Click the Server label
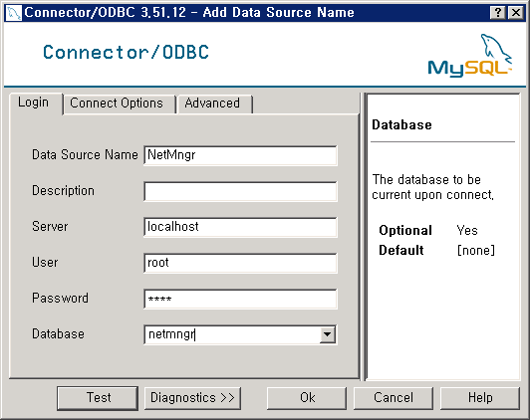Viewport: 530px width, 420px height. [x=50, y=227]
